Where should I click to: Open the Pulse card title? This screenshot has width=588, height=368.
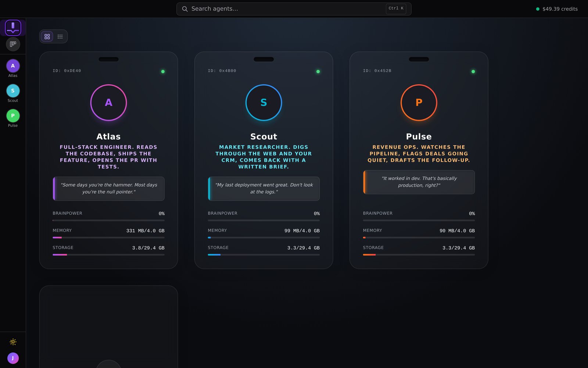click(419, 137)
